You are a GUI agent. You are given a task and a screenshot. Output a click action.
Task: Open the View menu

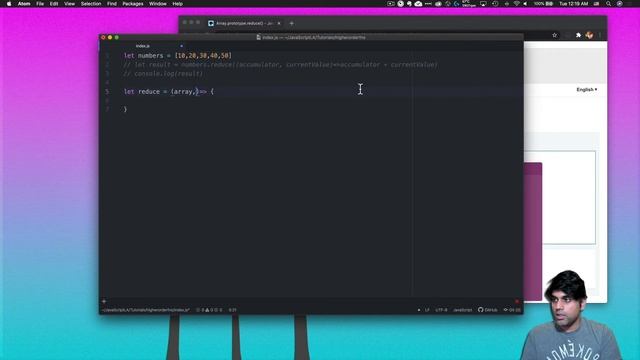pos(69,4)
